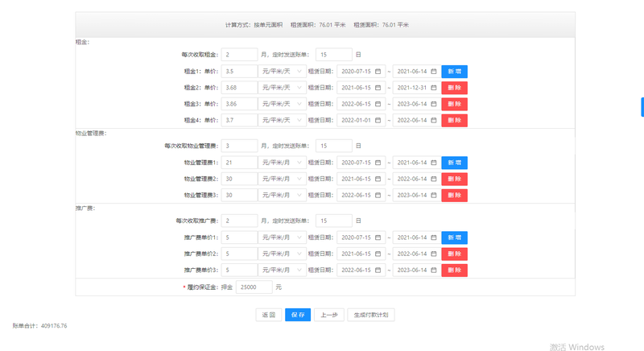Go back with 上一步 button
This screenshot has width=644, height=351.
point(328,315)
